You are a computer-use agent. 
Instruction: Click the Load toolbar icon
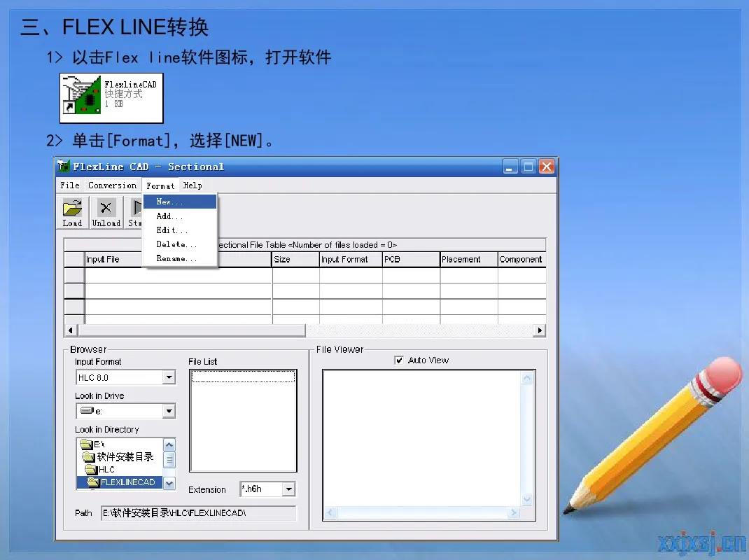click(x=72, y=213)
